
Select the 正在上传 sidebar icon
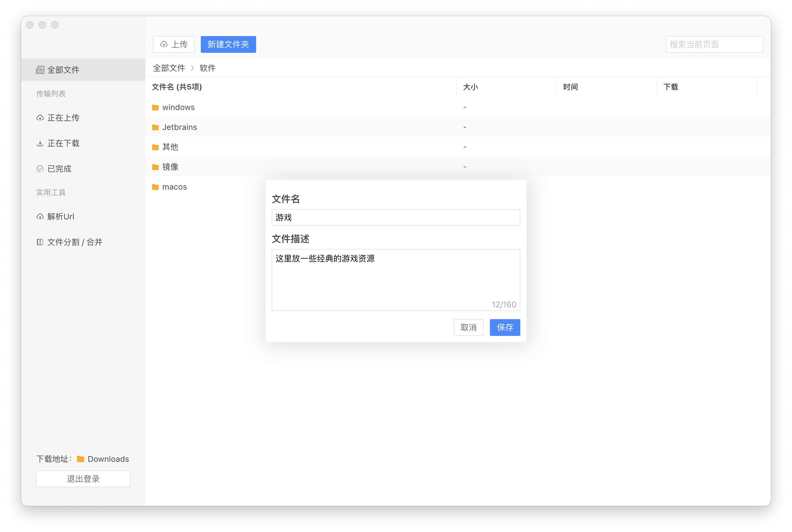pos(40,118)
